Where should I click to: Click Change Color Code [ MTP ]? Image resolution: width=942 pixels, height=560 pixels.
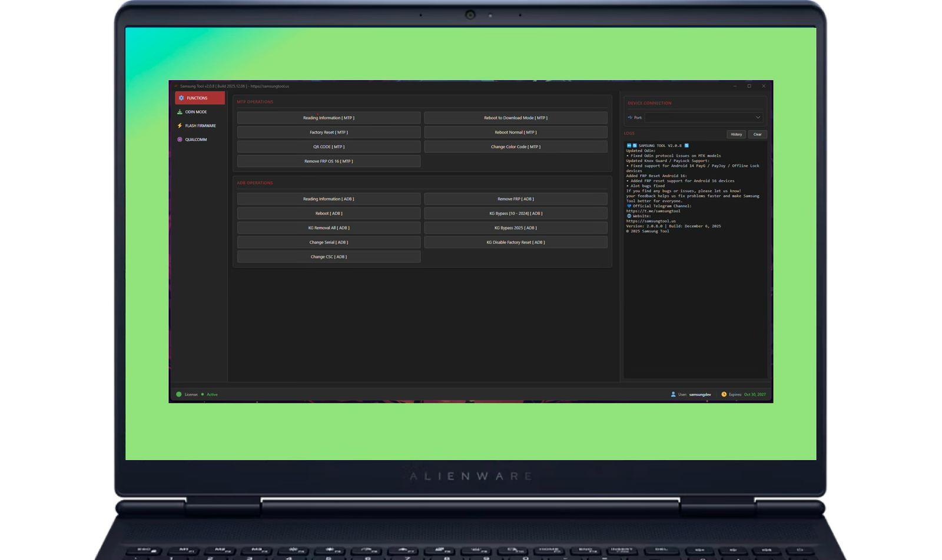point(516,146)
